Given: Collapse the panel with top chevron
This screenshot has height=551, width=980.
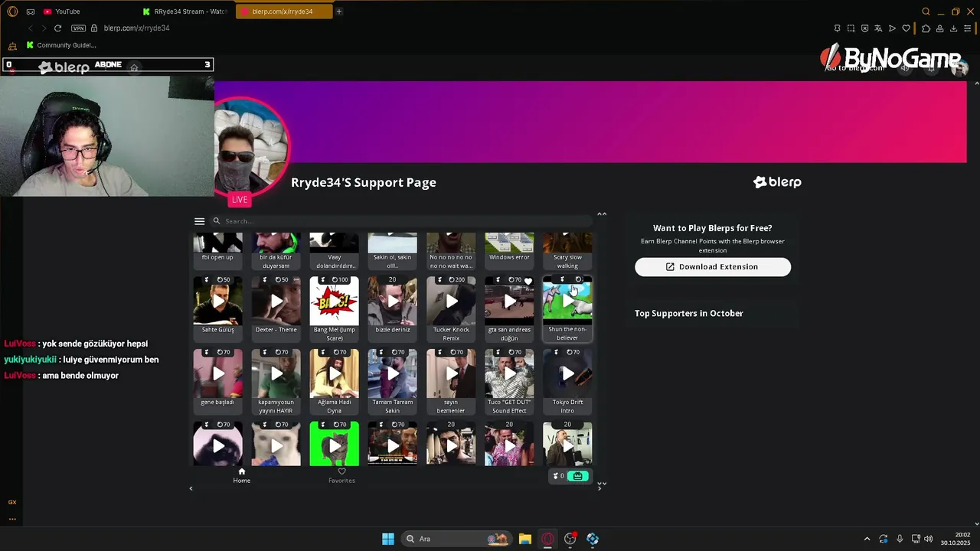Looking at the screenshot, I should (x=602, y=214).
